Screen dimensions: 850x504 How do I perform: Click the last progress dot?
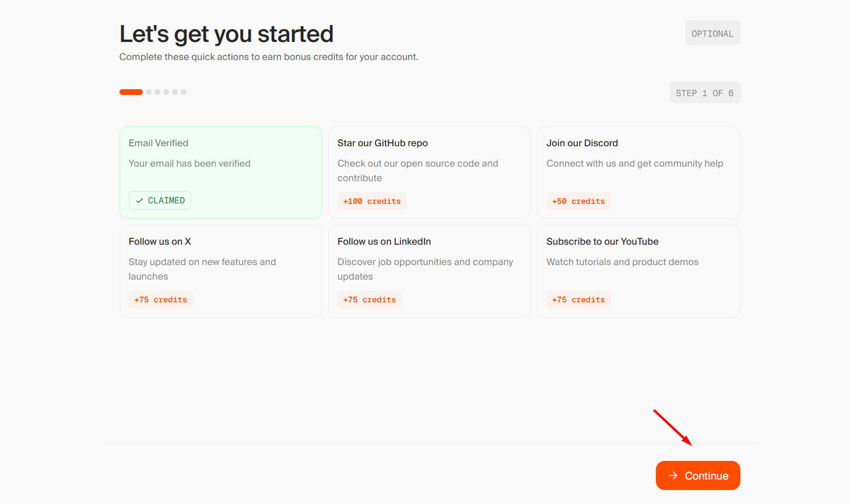[184, 92]
